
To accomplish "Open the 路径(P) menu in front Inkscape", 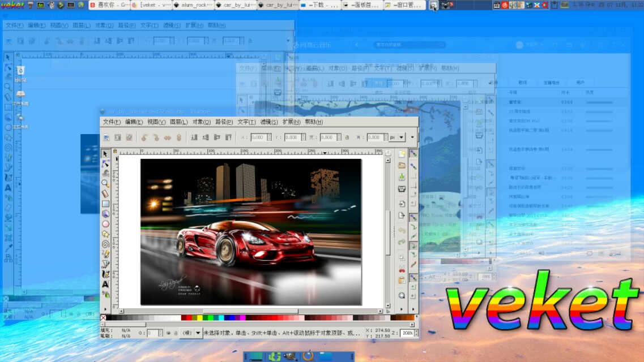I will click(224, 122).
